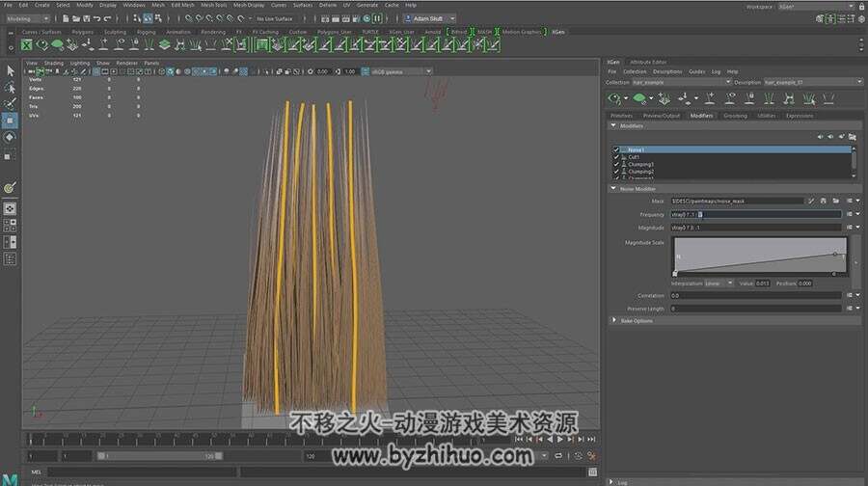The image size is (868, 486).
Task: Collapse the Modifiers section
Action: point(613,125)
